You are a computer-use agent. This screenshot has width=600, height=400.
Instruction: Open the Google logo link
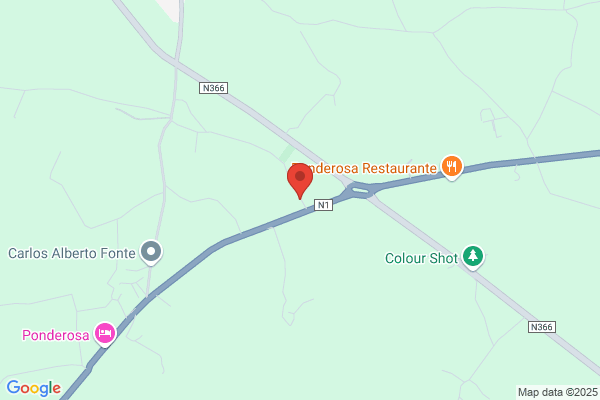[x=34, y=388]
